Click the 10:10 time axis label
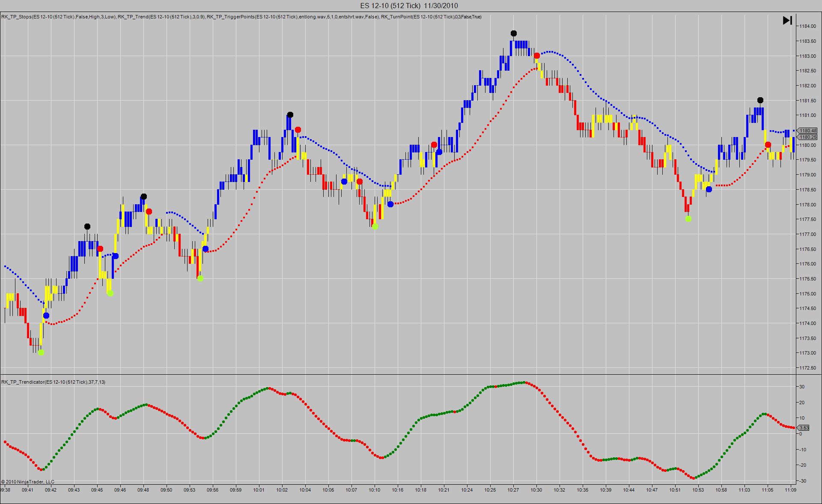 (375, 490)
